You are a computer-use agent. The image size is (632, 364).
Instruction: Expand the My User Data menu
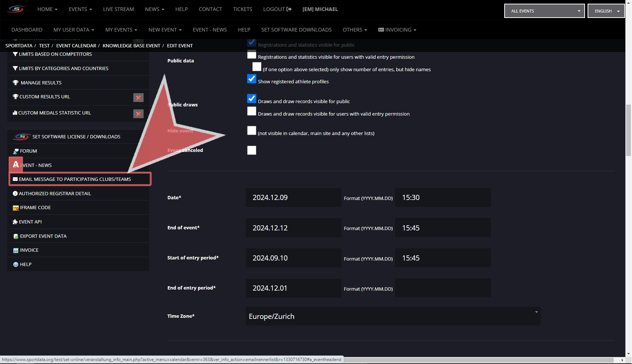coord(74,30)
